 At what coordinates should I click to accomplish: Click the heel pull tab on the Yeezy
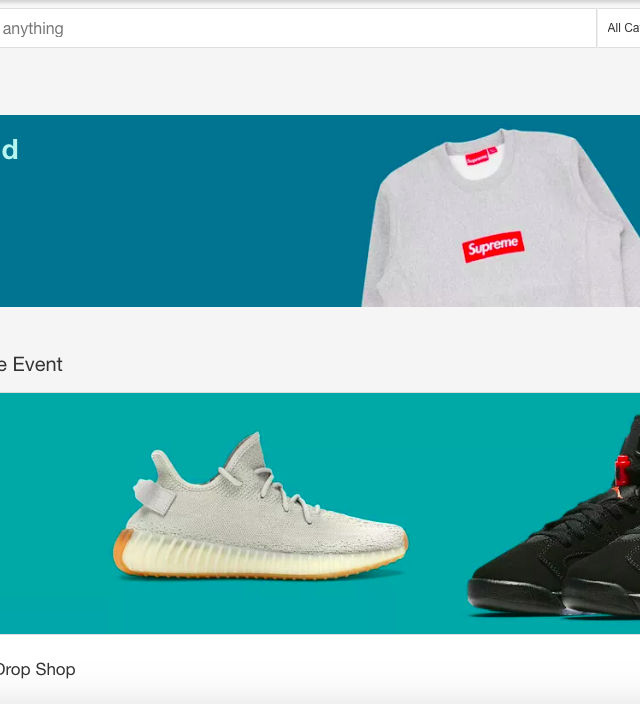[x=153, y=496]
